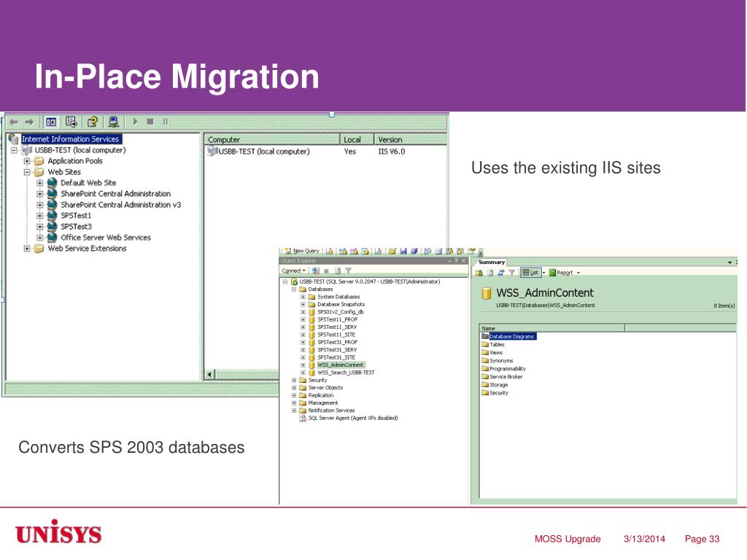Select the Server Objects folder
This screenshot has width=747, height=560.
pos(325,388)
